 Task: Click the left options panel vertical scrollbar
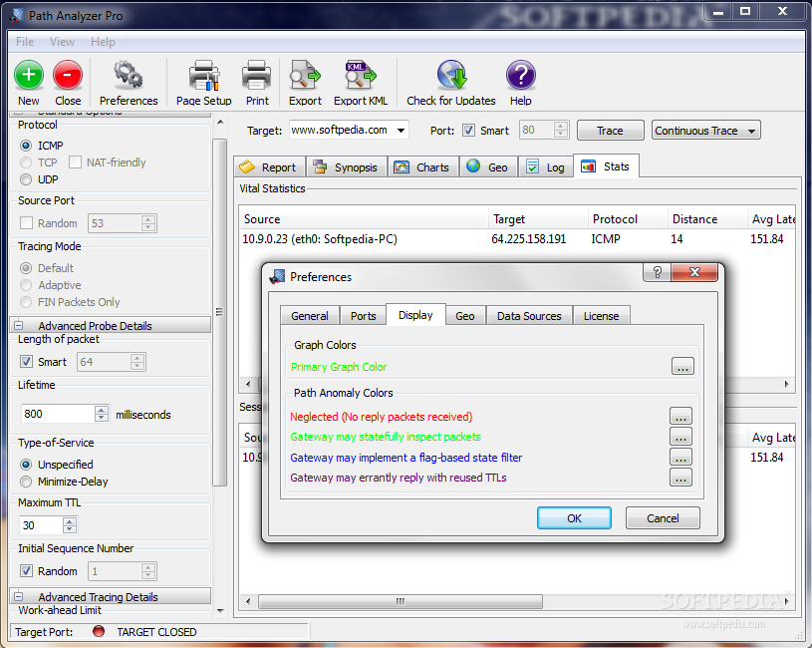[220, 312]
